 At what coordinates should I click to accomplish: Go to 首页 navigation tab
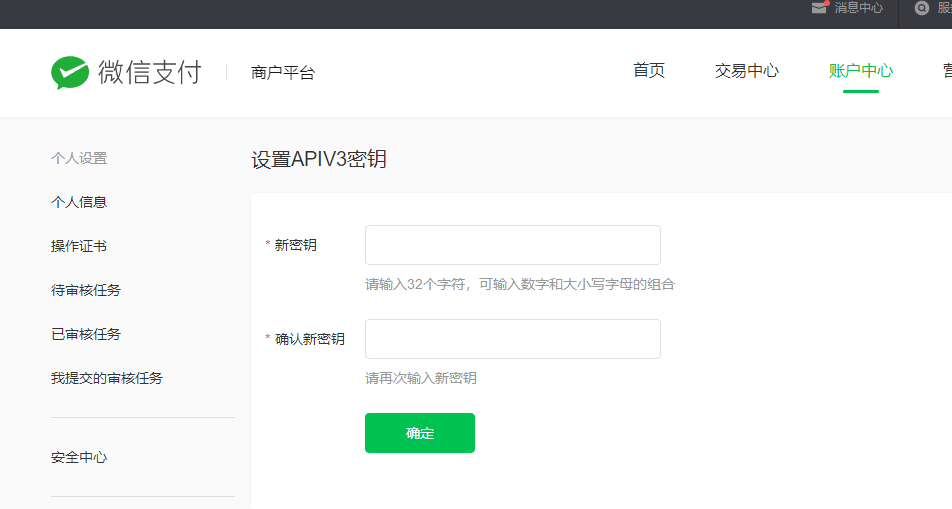click(x=648, y=70)
